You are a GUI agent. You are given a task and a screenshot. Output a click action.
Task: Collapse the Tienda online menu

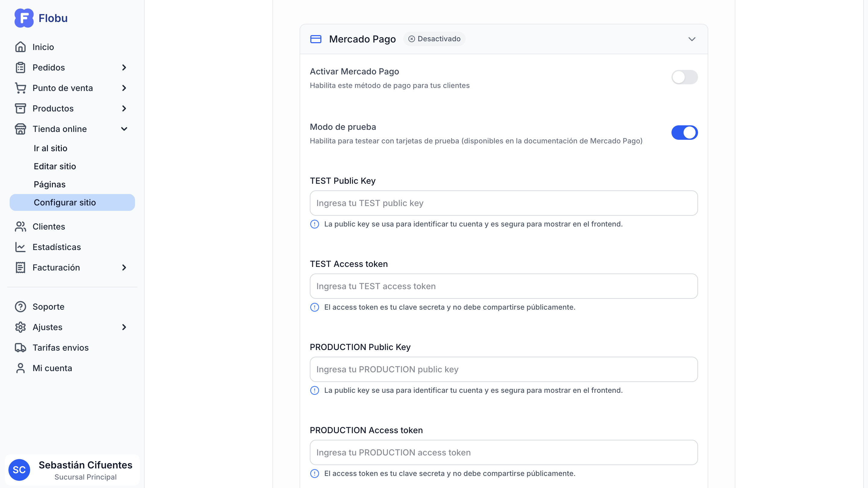[x=124, y=129]
